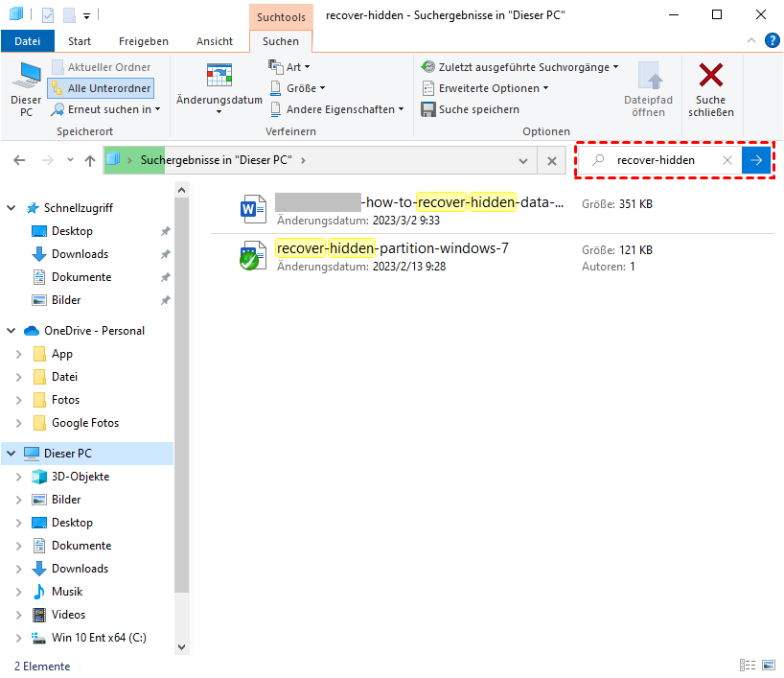The image size is (784, 678).
Task: Click navigation pane scroll up arrow
Action: point(181,190)
